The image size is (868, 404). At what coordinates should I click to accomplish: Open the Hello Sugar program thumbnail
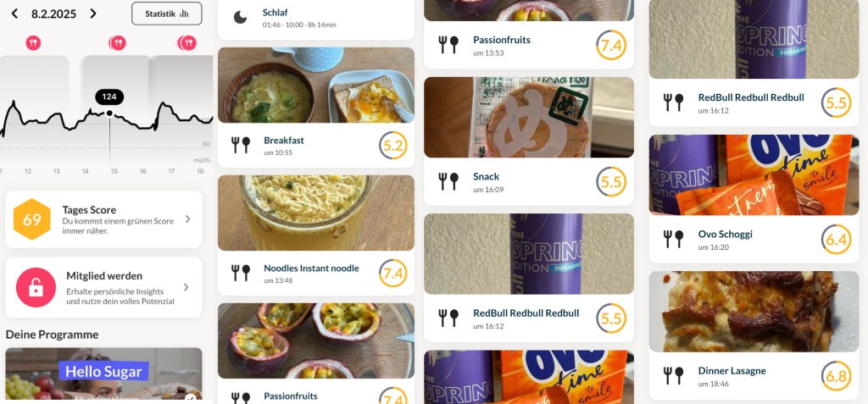(103, 374)
